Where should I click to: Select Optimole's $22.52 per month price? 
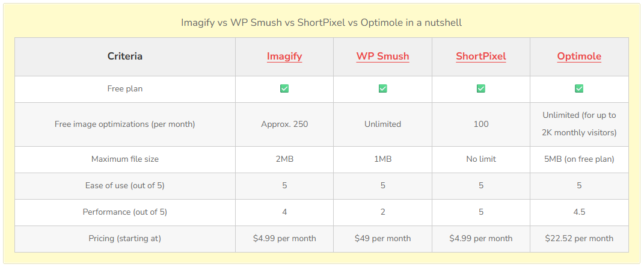pyautogui.click(x=579, y=238)
